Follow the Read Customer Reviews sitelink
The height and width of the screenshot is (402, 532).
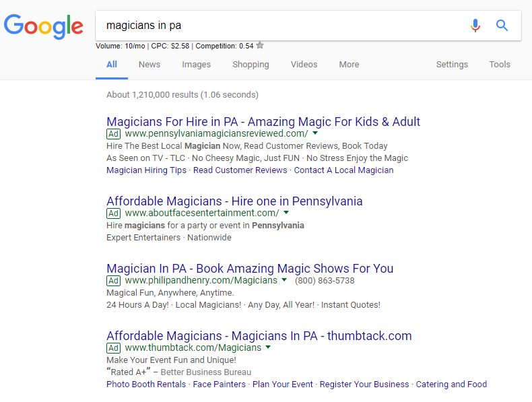[240, 170]
